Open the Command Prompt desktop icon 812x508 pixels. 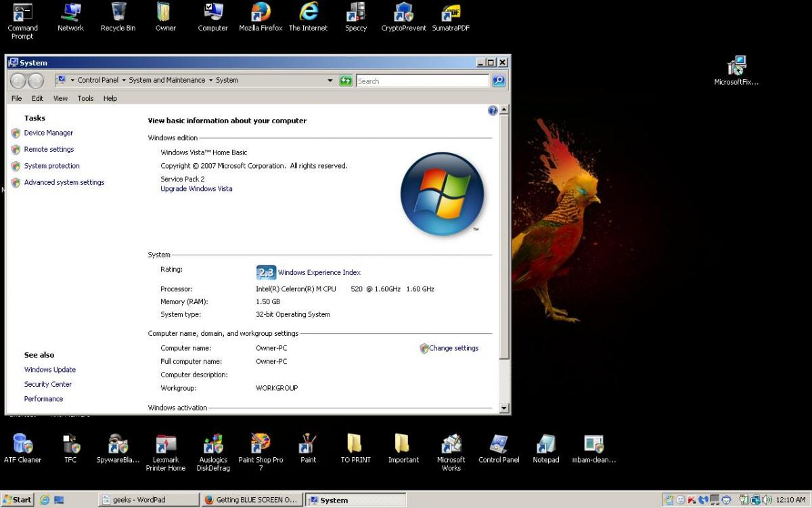[x=22, y=20]
